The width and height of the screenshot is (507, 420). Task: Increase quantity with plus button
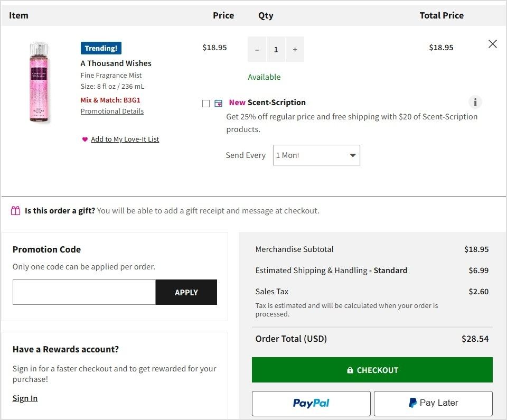[x=295, y=50]
